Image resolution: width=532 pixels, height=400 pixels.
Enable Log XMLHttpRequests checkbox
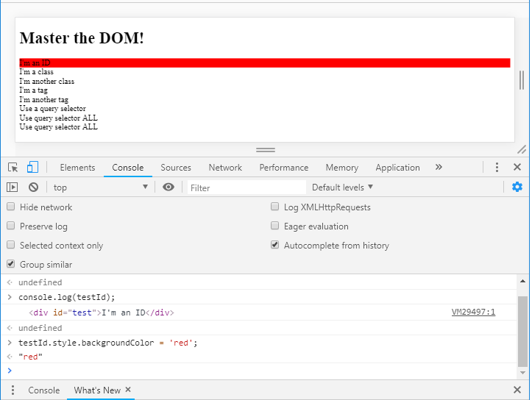point(274,207)
